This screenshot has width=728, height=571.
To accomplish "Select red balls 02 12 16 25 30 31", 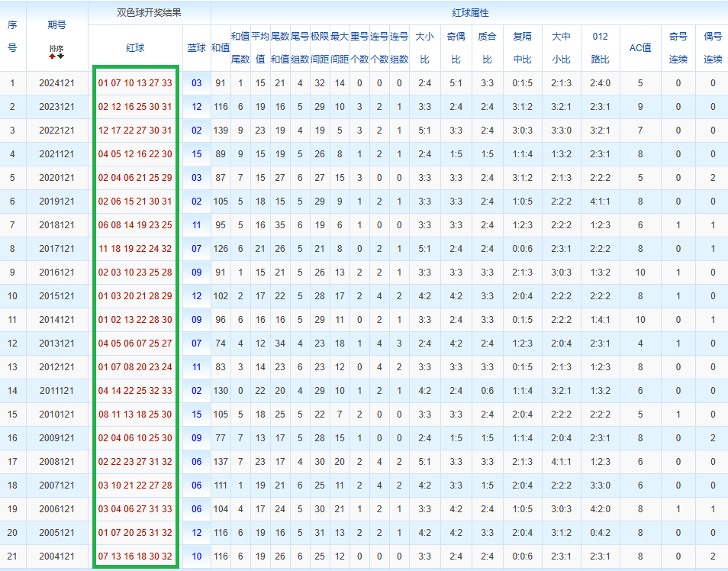I will click(135, 107).
